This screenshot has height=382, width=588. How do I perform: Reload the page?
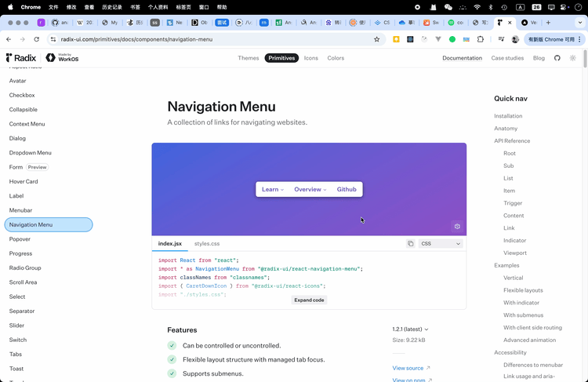point(36,39)
